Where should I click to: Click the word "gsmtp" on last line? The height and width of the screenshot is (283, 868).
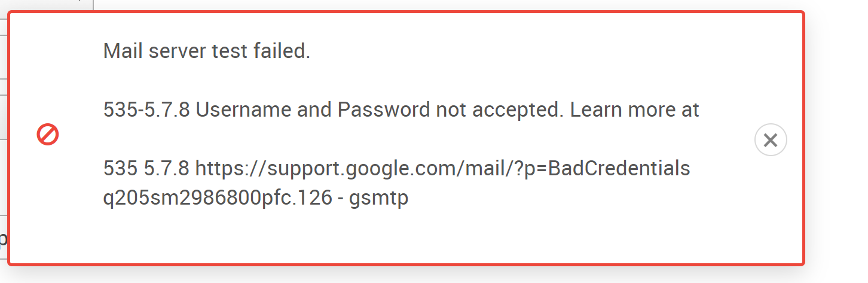point(381,198)
